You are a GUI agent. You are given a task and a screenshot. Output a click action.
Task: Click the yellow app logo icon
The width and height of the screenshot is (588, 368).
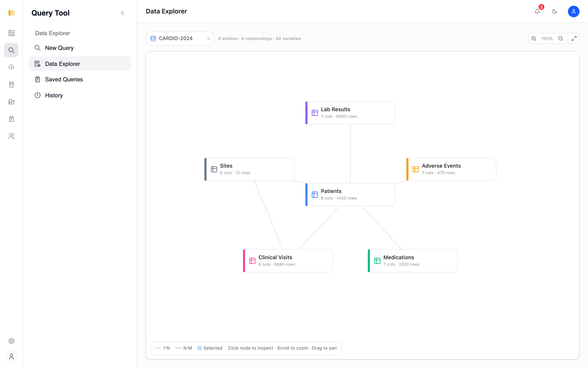click(11, 13)
